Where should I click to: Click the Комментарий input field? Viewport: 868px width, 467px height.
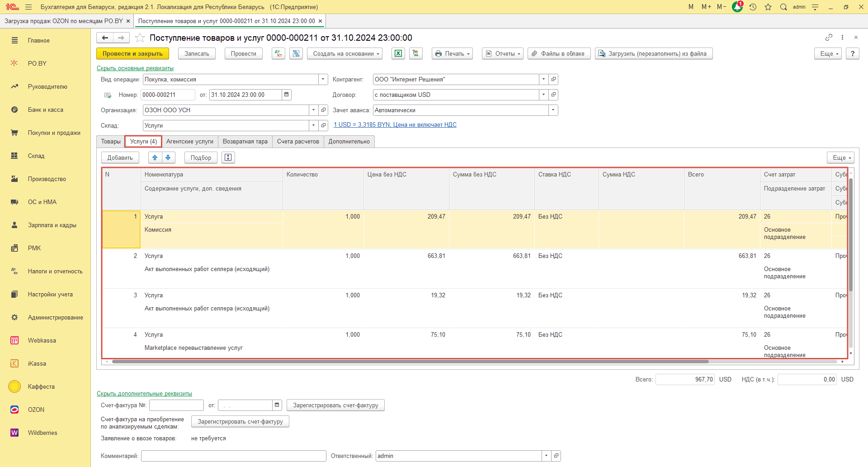click(234, 456)
